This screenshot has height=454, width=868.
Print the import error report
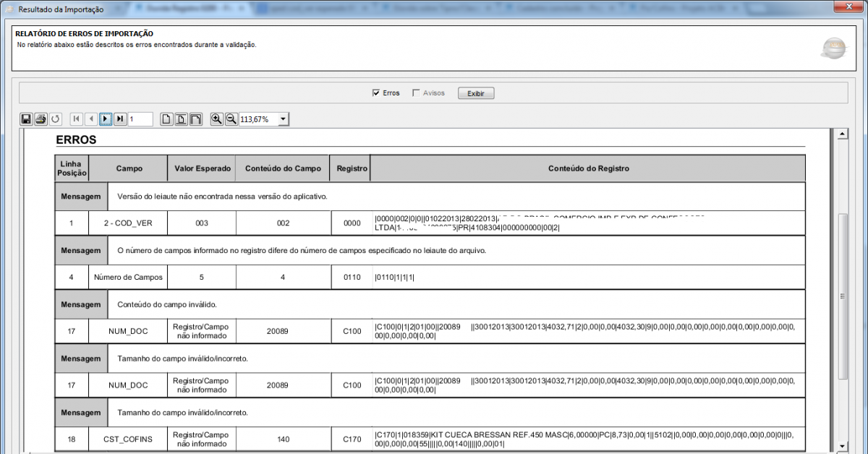41,119
